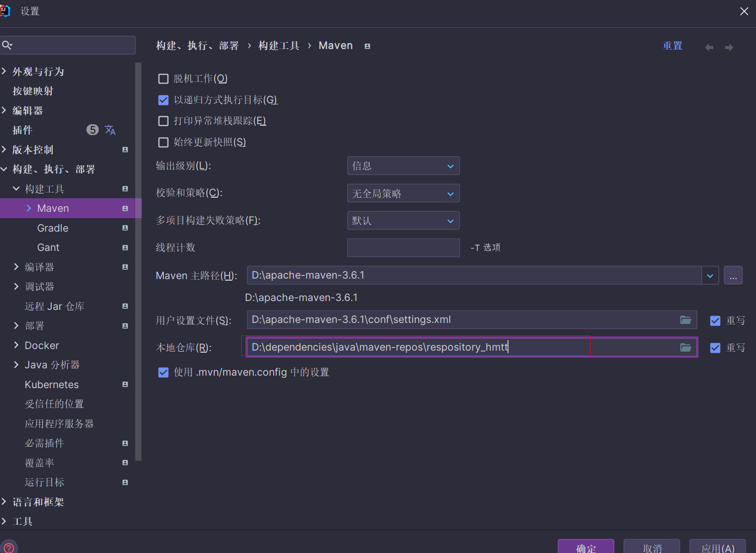Click the 应用(A) button
Screen dimensions: 756x553
point(718,547)
